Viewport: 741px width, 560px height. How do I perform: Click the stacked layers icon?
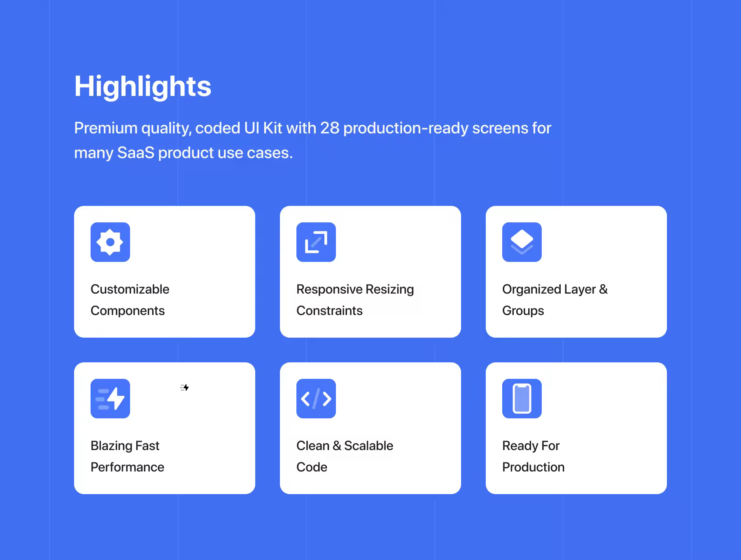(522, 242)
